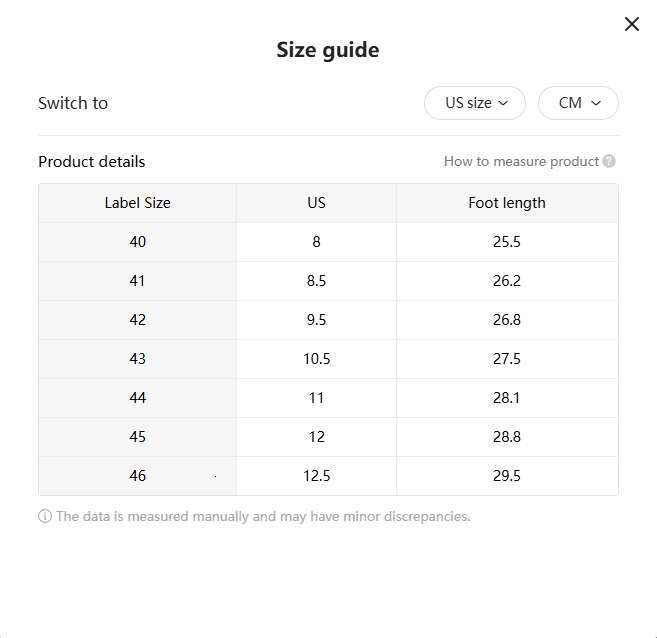Click the info icon beside the disclaimer
The height and width of the screenshot is (638, 657).
pos(45,517)
